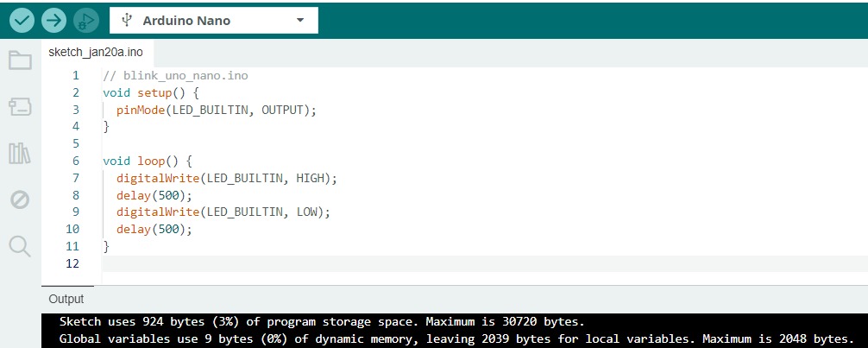The width and height of the screenshot is (868, 348).
Task: Click digitalWrite(LED_BUILTIN, LOW) line
Action: point(223,212)
